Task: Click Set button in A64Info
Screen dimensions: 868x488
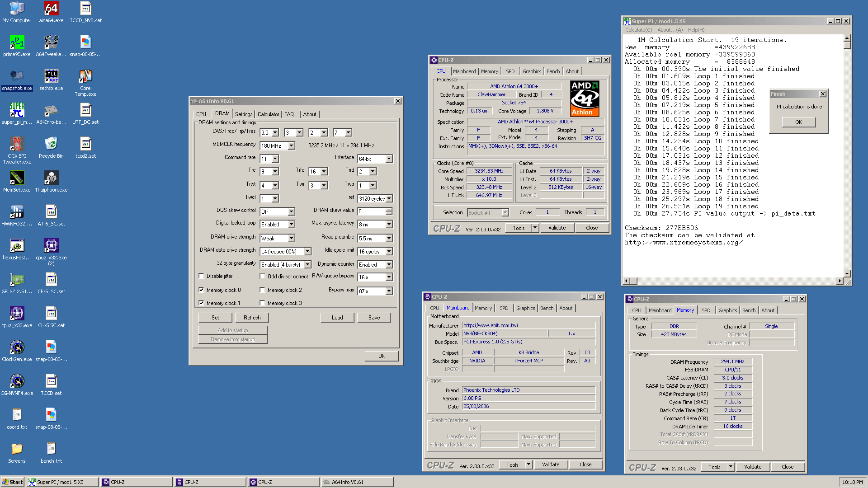Action: (215, 318)
